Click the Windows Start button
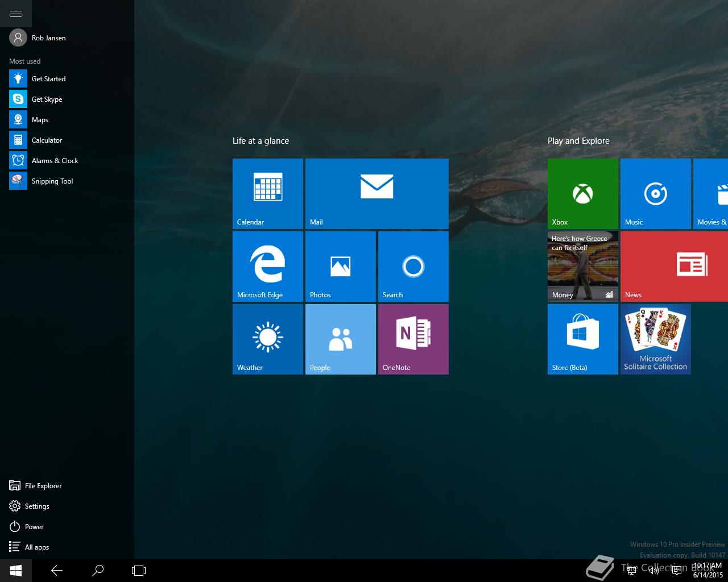This screenshot has width=728, height=582. (x=16, y=571)
